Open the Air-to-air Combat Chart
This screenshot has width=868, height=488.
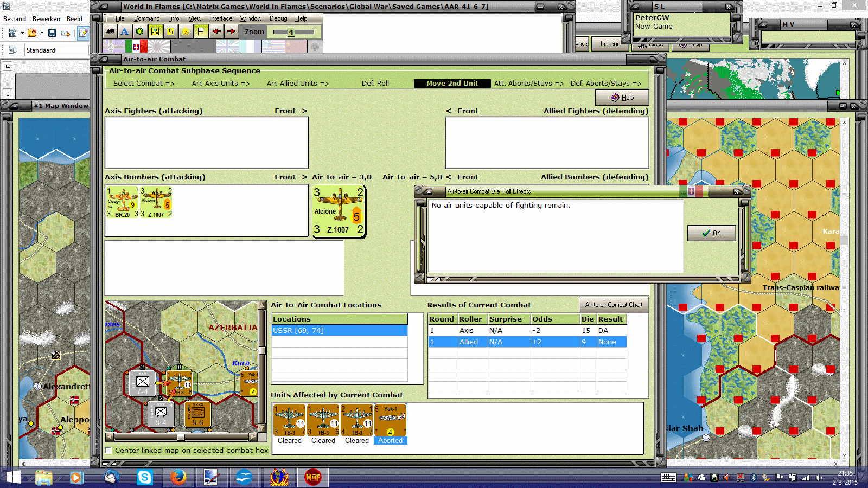coord(614,305)
